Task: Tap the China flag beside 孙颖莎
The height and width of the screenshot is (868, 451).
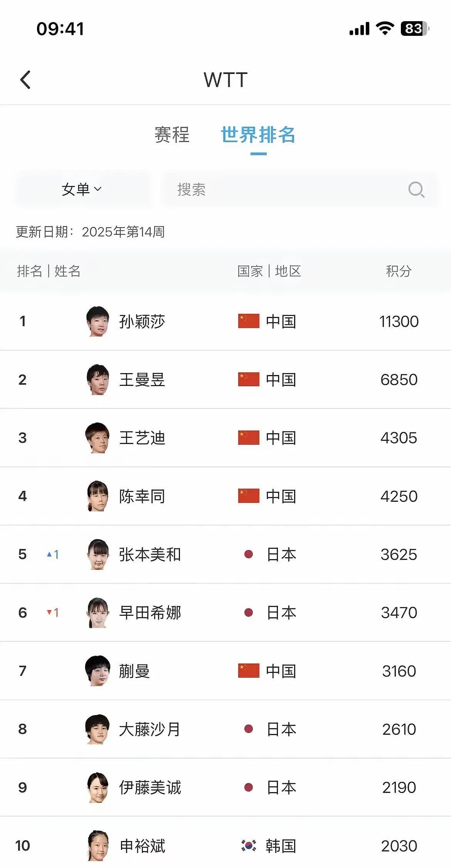Action: [249, 321]
